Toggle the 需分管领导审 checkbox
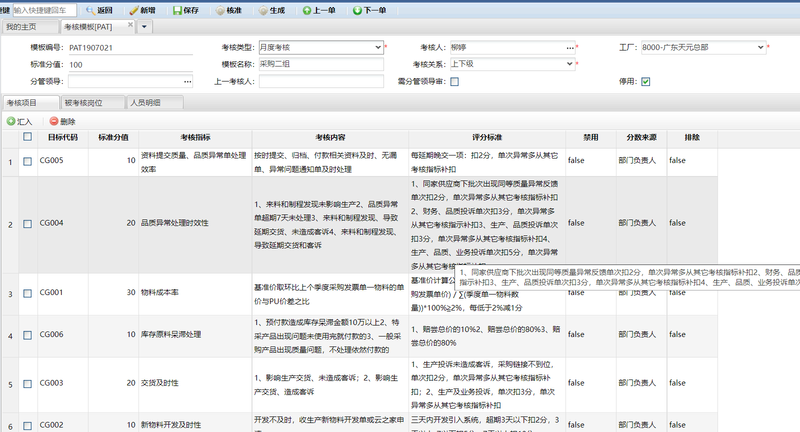Image resolution: width=800 pixels, height=432 pixels. point(455,81)
